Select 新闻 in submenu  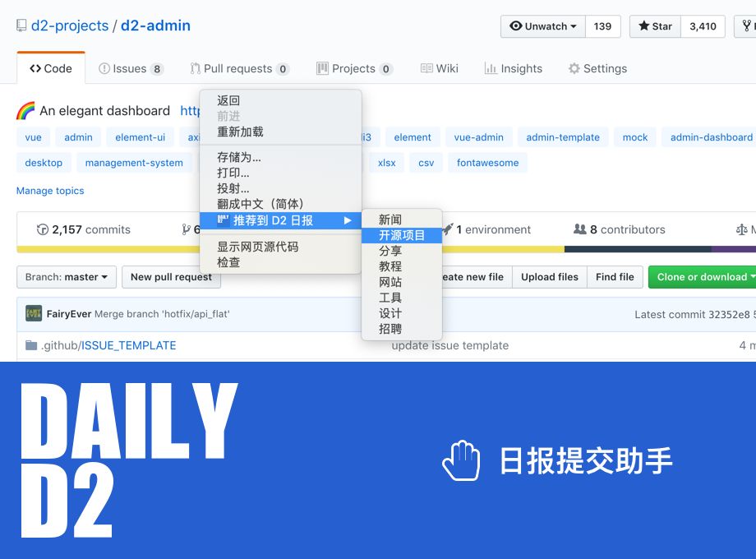pos(402,219)
